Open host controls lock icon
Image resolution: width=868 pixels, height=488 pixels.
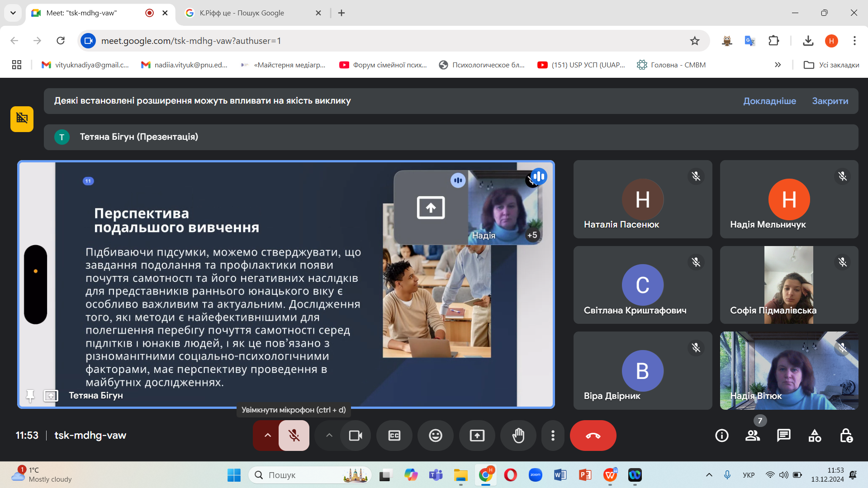[x=846, y=436]
